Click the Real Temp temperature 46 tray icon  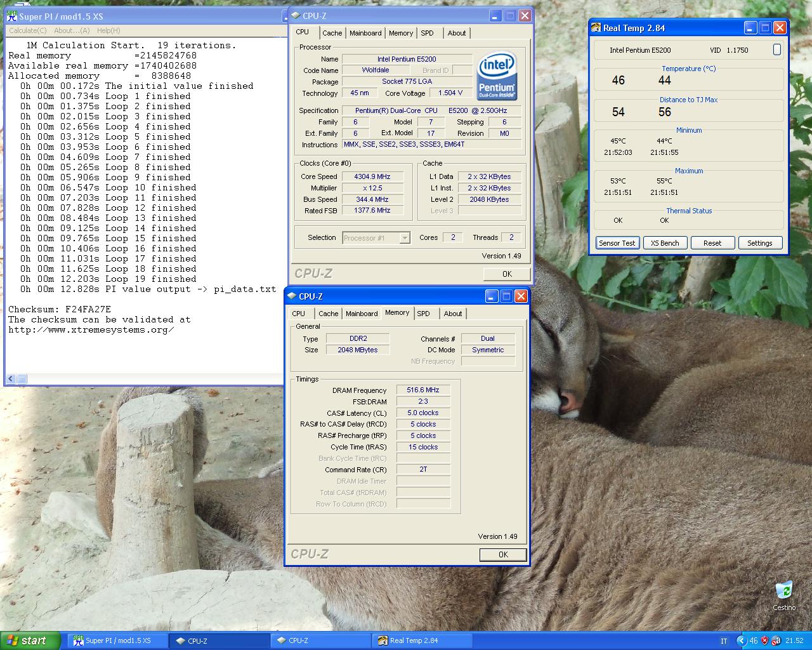coord(754,640)
